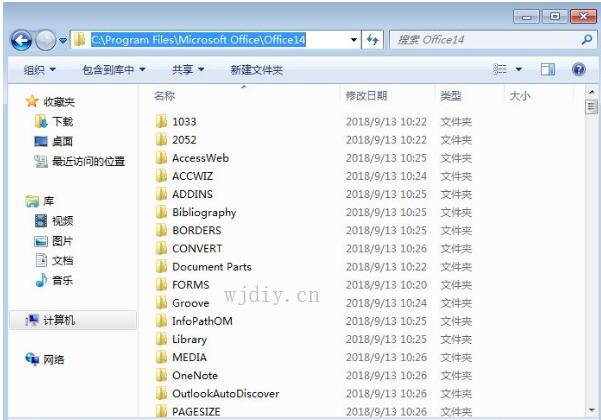Open the help question mark icon
601x420 pixels.
tap(578, 70)
